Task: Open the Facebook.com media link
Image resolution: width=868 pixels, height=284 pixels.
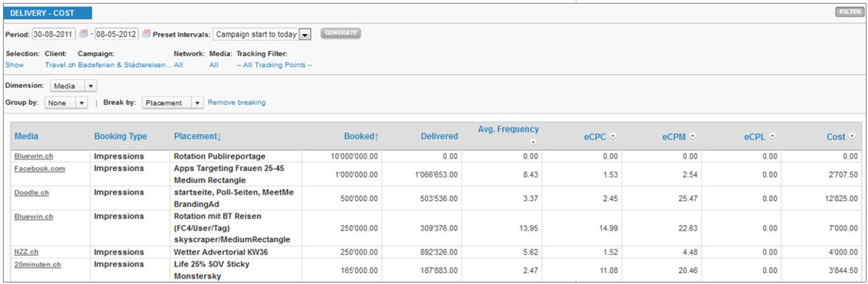Action: click(x=39, y=168)
